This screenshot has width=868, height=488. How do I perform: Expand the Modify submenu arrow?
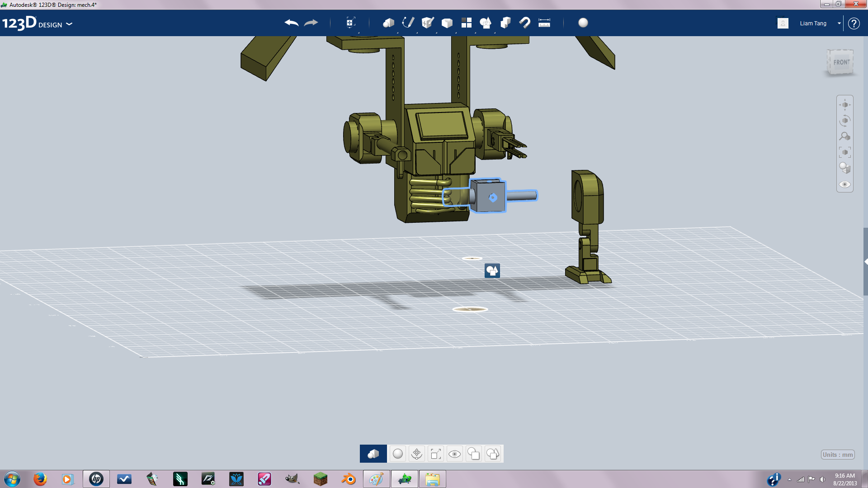click(x=456, y=33)
